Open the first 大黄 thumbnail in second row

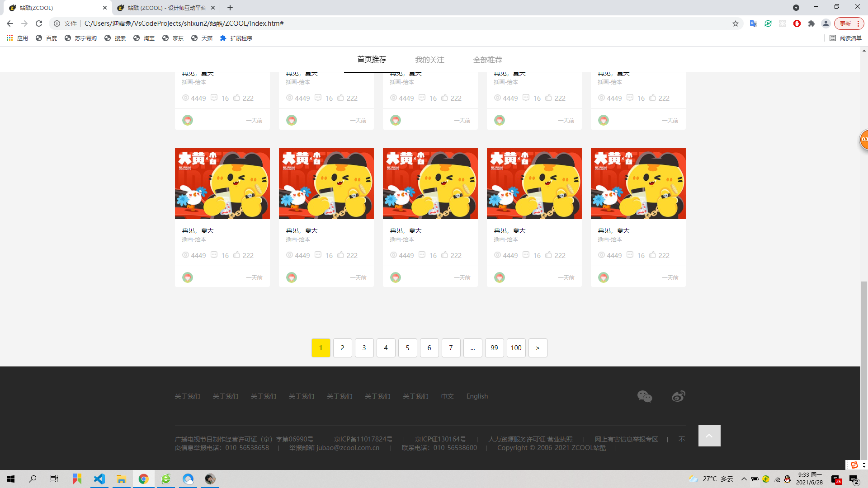[x=222, y=183]
